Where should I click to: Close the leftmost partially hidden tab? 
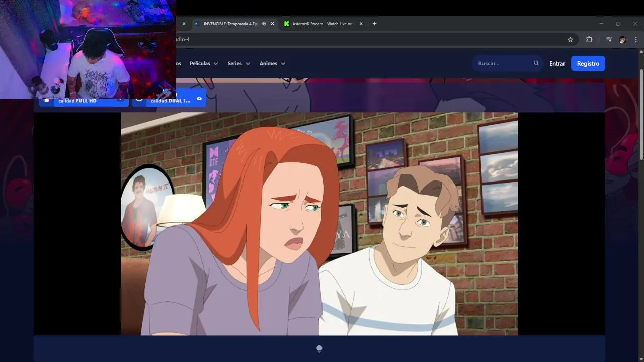point(184,24)
